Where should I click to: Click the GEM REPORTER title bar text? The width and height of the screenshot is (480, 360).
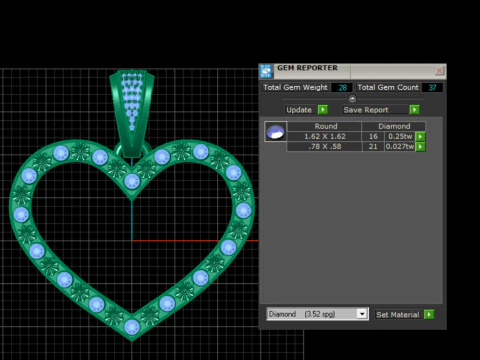(x=307, y=68)
